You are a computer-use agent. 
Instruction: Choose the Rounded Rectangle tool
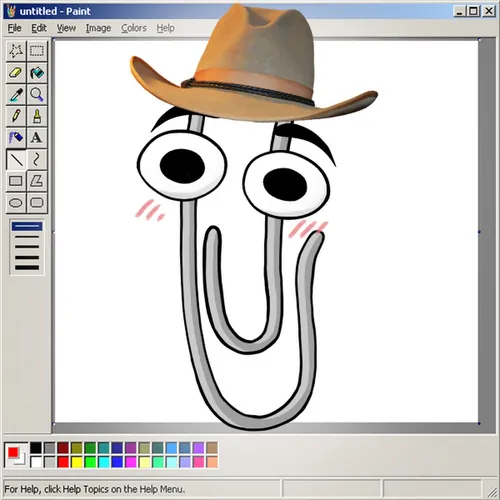[x=37, y=203]
